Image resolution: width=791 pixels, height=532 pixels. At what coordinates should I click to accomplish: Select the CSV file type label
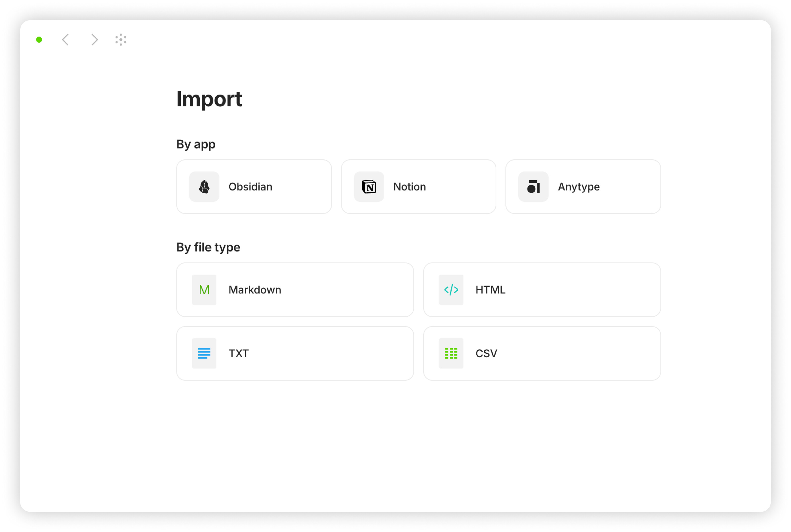486,353
